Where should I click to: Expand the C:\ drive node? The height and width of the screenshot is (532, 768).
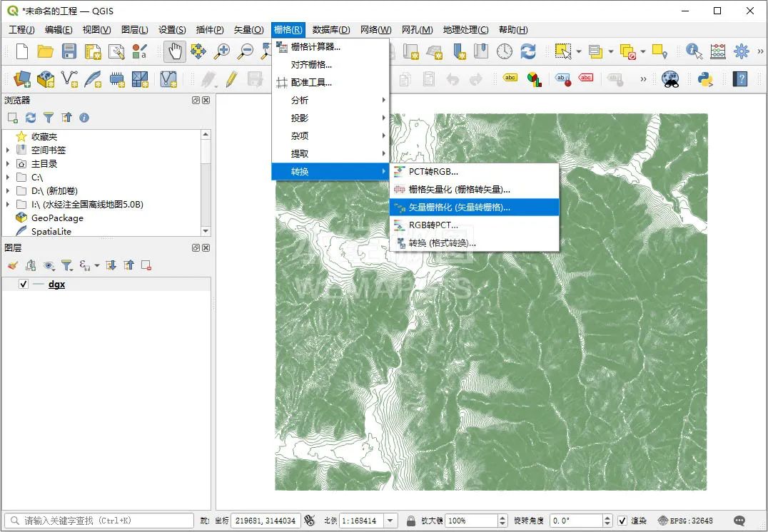pyautogui.click(x=7, y=177)
